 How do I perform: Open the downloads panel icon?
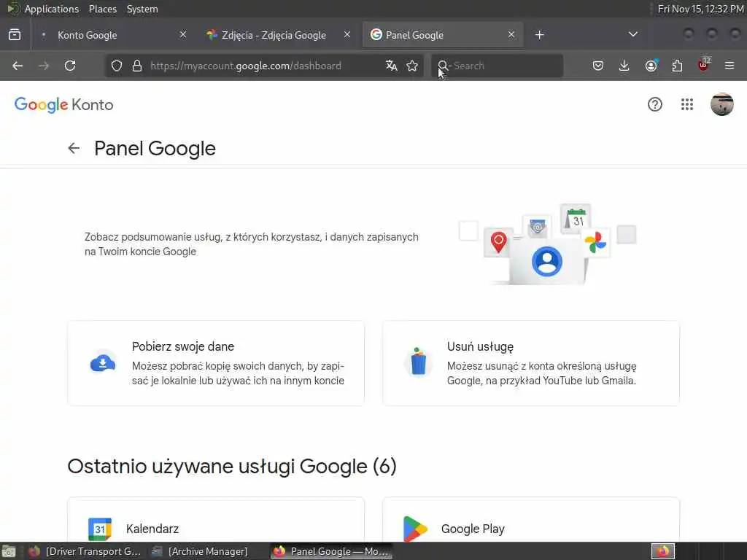[624, 66]
